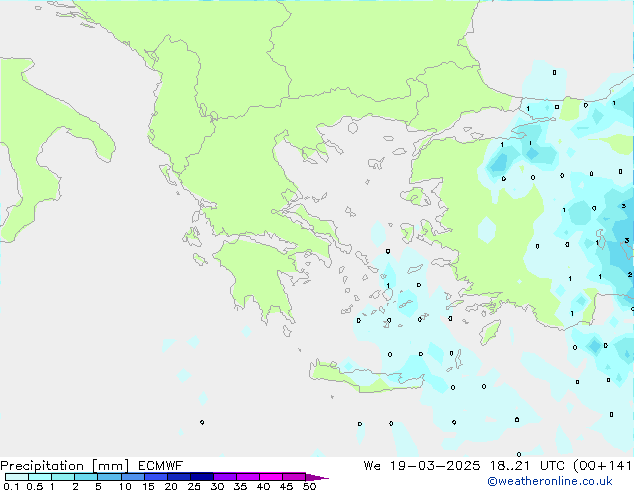The height and width of the screenshot is (490, 634).
Task: Pick the 1–2 mm cyan legend swatch
Action: pos(63,477)
